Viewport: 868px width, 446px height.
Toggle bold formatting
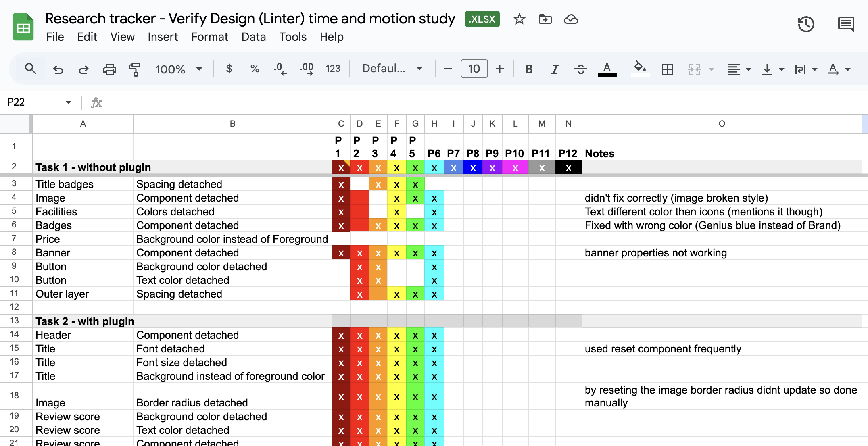[x=528, y=69]
